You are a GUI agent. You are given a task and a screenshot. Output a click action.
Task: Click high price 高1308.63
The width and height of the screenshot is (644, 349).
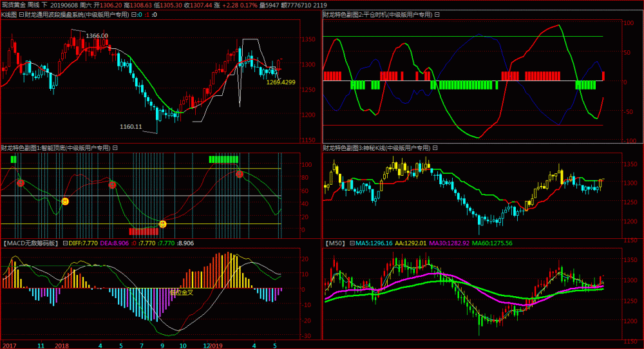pos(138,5)
